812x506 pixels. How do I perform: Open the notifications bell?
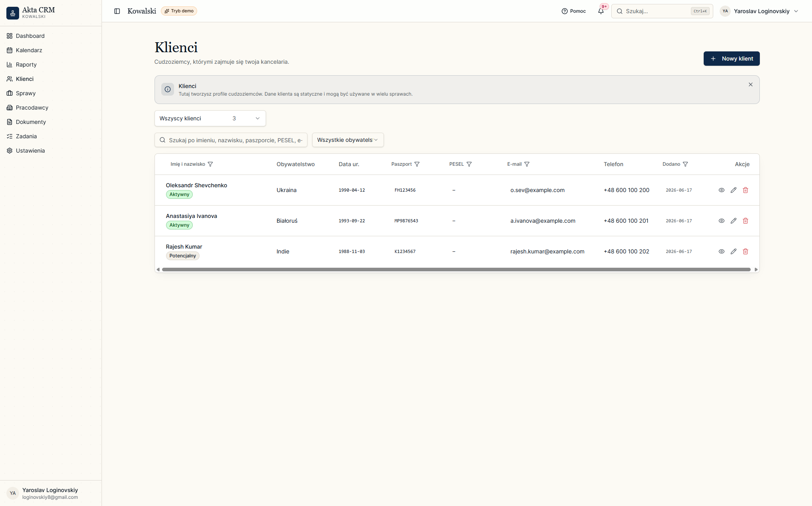coord(601,11)
